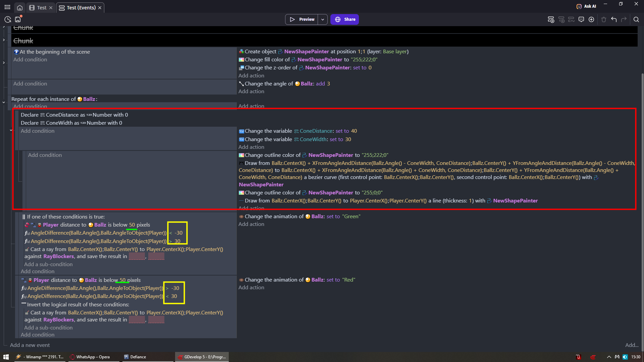This screenshot has width=644, height=362.
Task: Click the Add a comment toolbar icon
Action: point(581,19)
